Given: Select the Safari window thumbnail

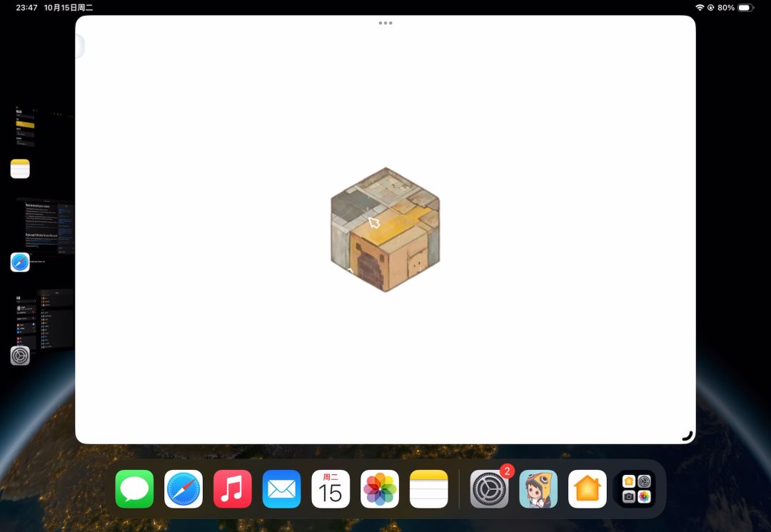Looking at the screenshot, I should (45, 226).
